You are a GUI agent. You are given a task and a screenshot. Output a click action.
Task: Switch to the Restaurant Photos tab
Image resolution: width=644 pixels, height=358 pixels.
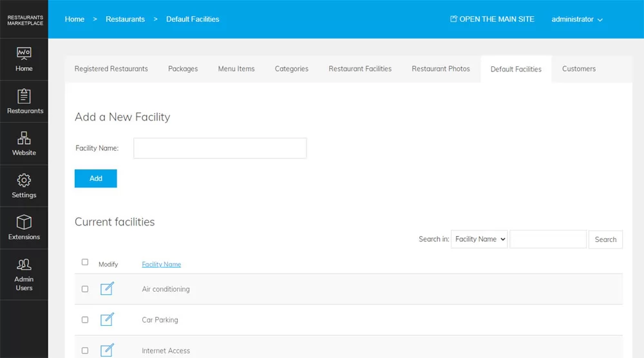[440, 69]
